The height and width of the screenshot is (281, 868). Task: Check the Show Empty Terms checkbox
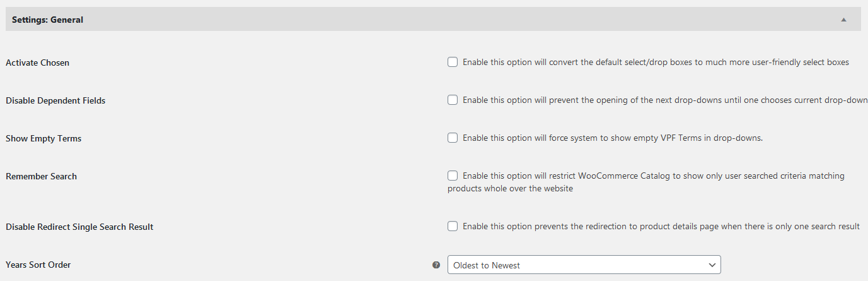(x=453, y=138)
